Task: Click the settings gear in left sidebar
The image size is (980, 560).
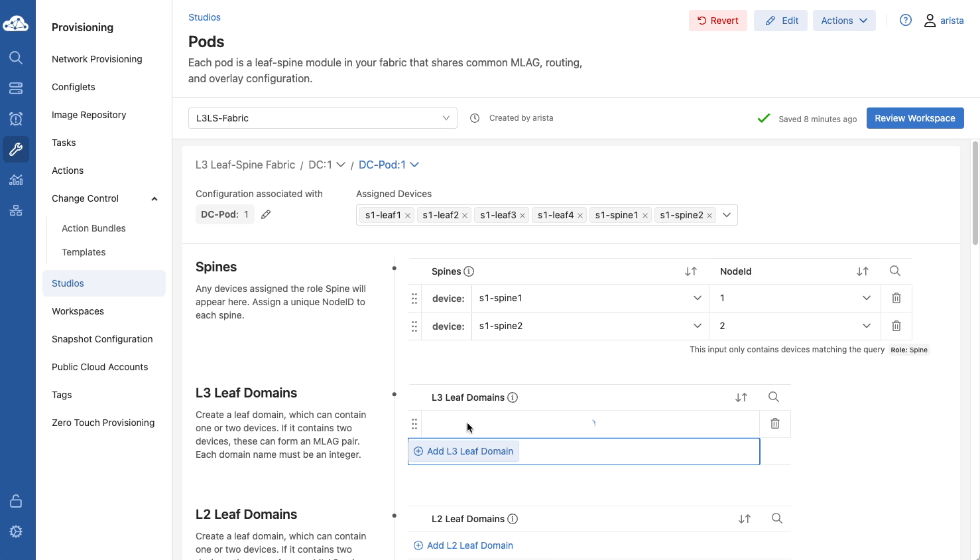Action: pyautogui.click(x=16, y=531)
